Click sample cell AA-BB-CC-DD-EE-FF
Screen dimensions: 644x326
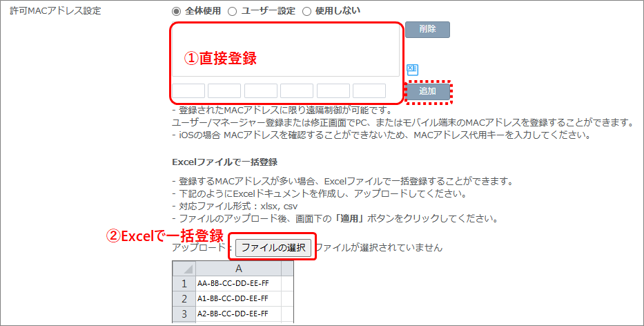coord(239,284)
